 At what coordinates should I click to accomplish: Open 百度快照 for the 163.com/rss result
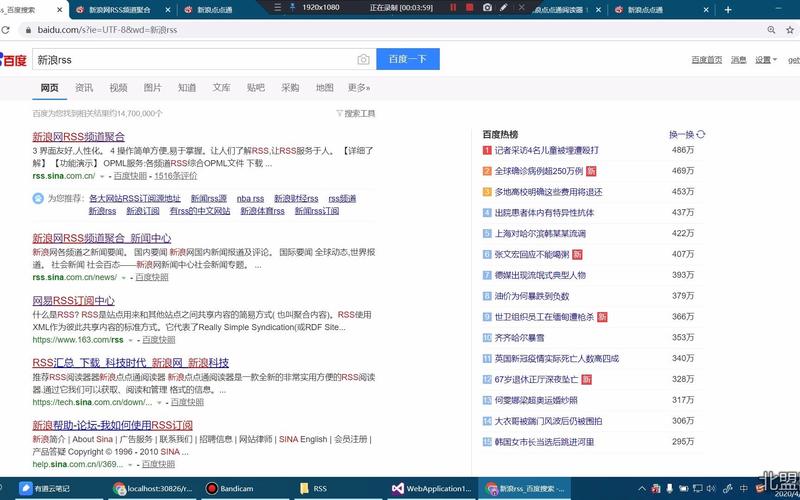coord(158,340)
